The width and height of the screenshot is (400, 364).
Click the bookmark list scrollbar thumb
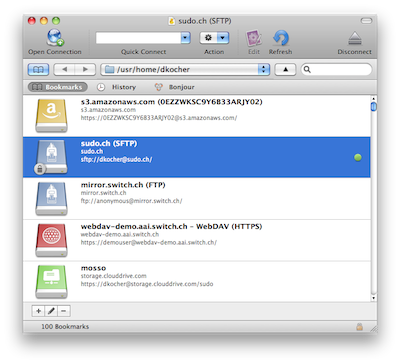click(x=374, y=107)
